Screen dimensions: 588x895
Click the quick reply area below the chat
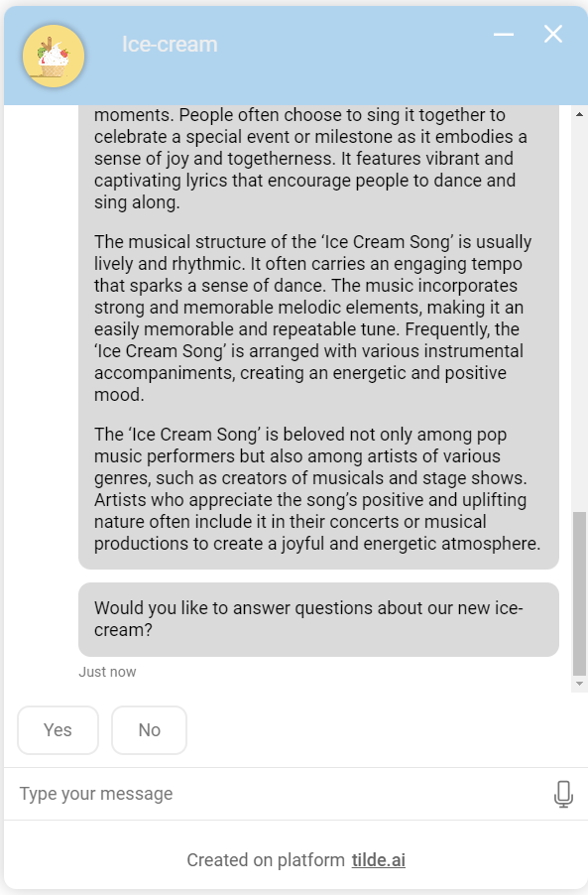(297, 729)
